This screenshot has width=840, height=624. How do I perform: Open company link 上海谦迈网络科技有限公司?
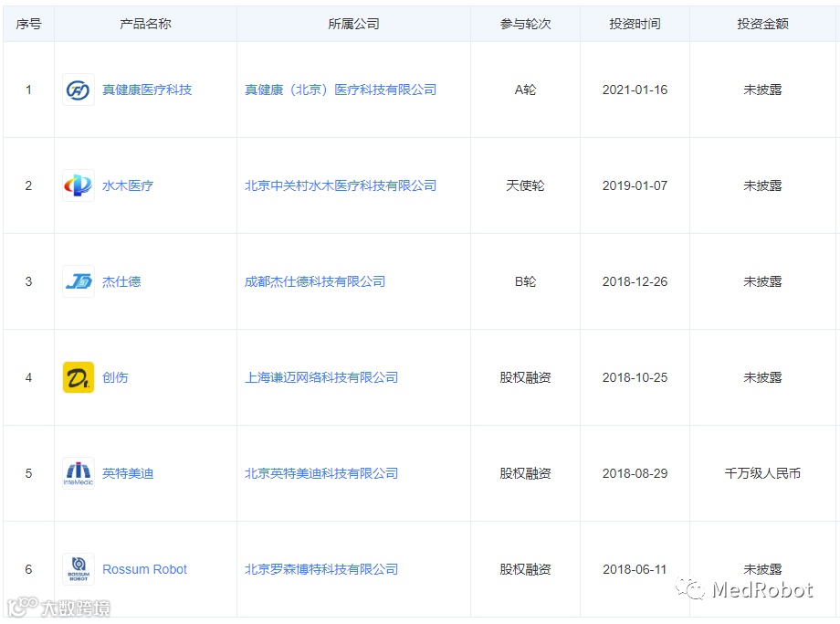coord(320,377)
